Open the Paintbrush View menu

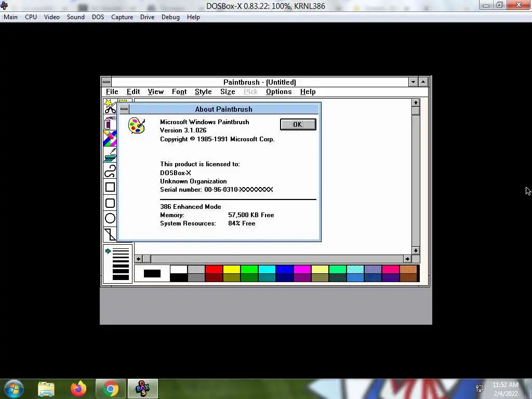(155, 91)
